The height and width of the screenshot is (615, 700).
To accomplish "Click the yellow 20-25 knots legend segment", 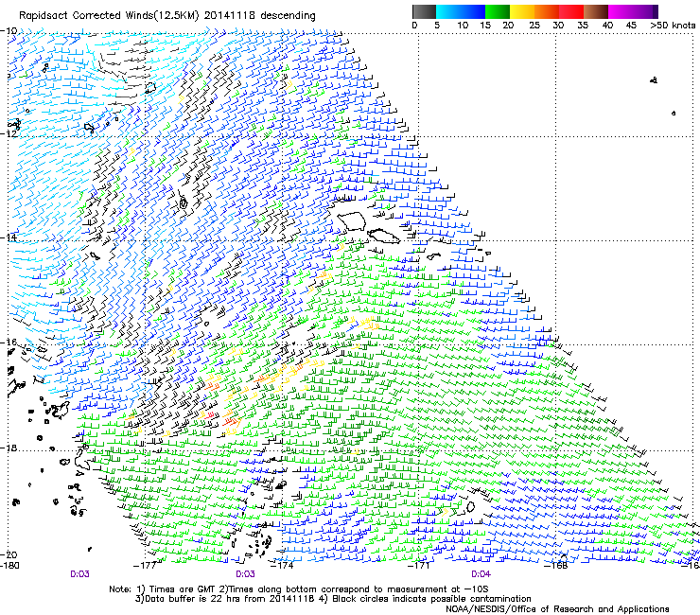I will click(522, 11).
